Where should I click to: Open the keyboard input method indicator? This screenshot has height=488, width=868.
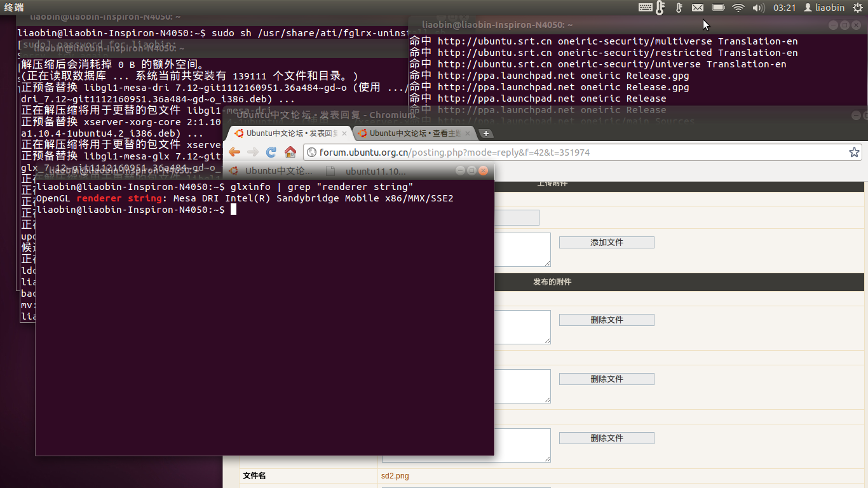pyautogui.click(x=645, y=8)
